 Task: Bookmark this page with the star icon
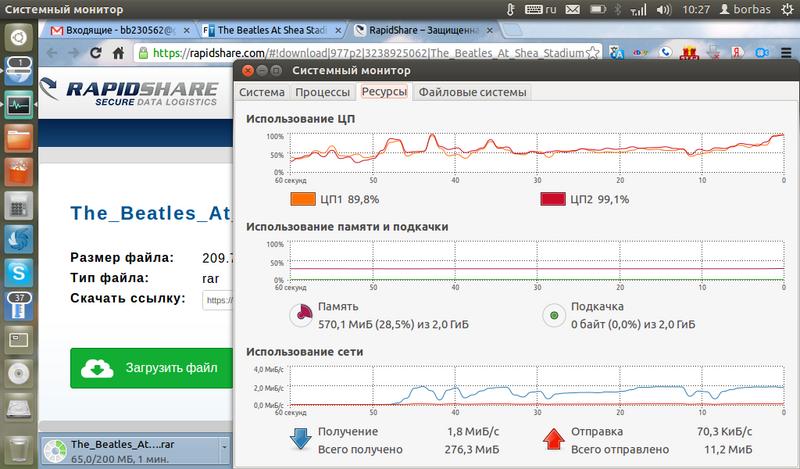tap(593, 53)
